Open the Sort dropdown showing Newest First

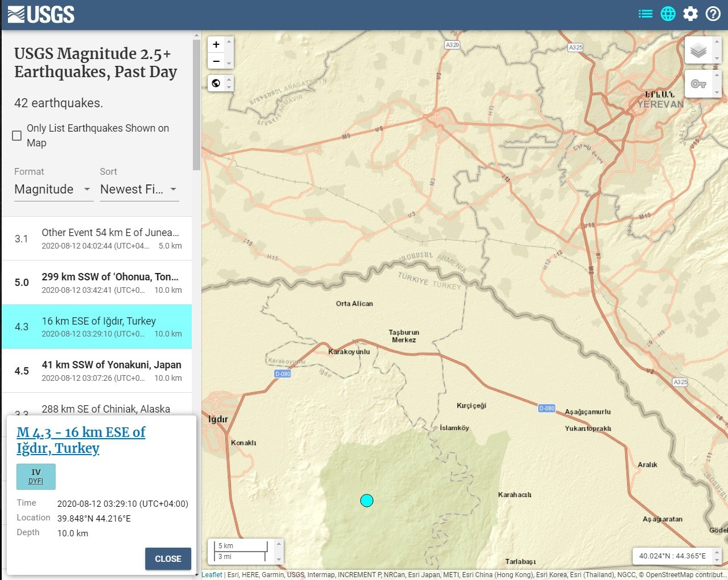click(139, 190)
